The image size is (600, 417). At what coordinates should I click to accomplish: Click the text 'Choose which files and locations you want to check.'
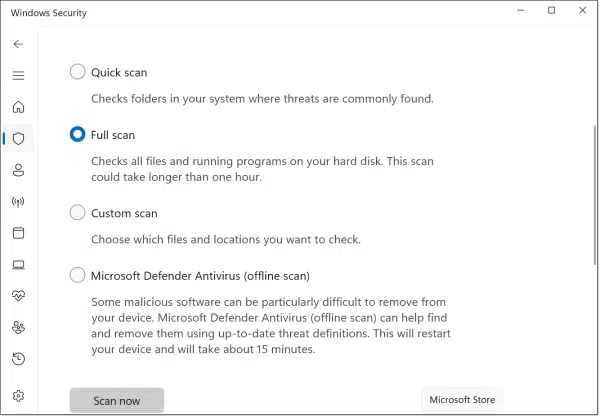tap(226, 239)
